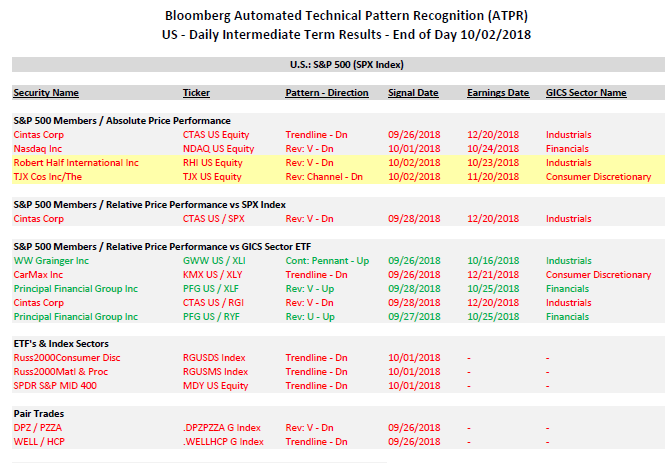Click Relative Price Performance vs GICS Sector ETF heading

click(x=162, y=247)
